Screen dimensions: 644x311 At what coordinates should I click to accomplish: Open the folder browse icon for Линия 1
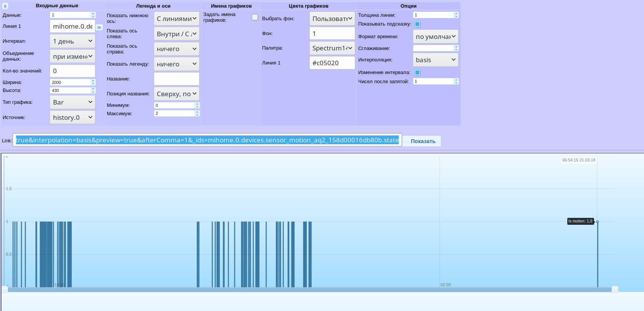pyautogui.click(x=99, y=27)
